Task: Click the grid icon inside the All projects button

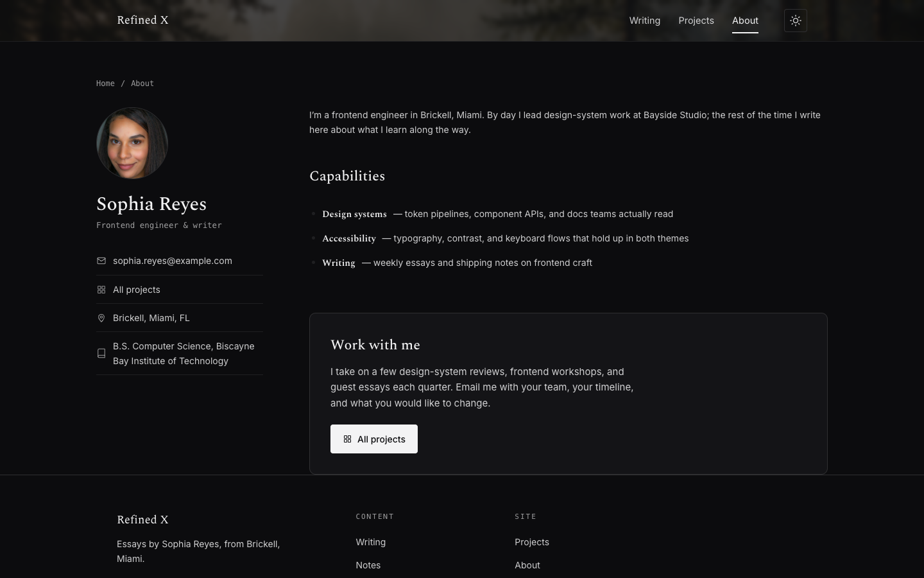Action: 347,439
